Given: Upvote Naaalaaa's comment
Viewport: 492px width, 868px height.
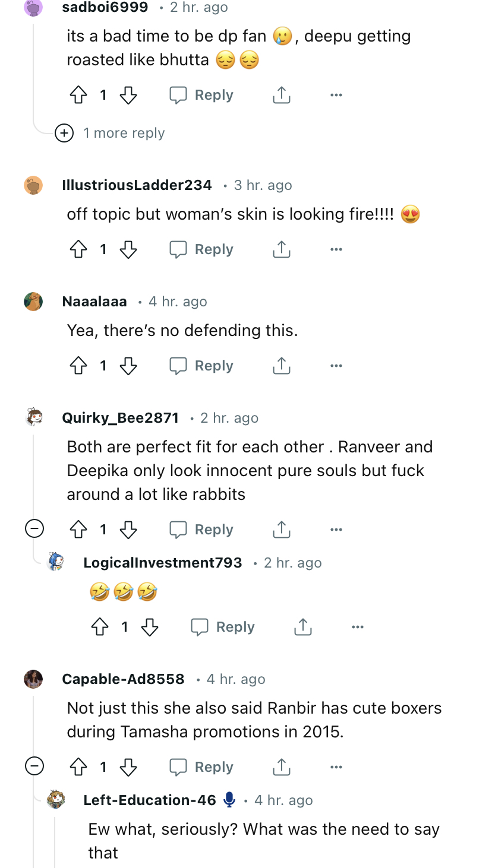Looking at the screenshot, I should click(x=78, y=366).
